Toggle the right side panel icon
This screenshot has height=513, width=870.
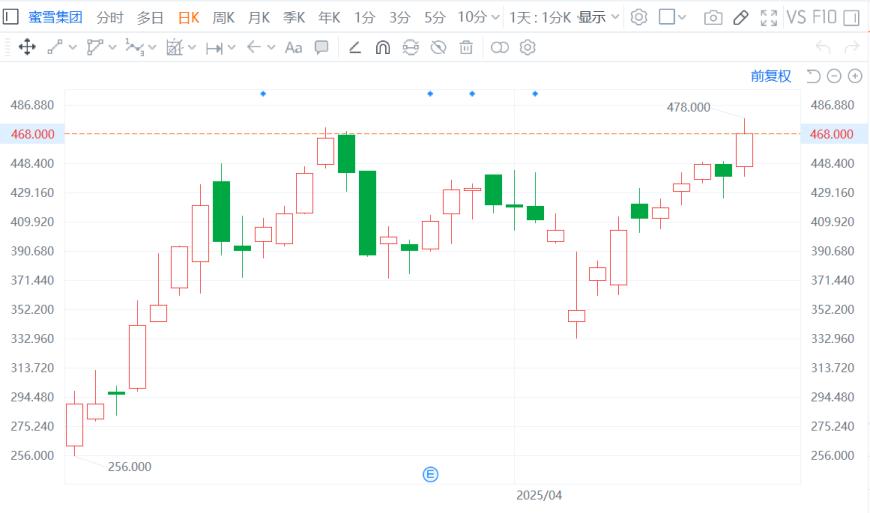coord(850,17)
